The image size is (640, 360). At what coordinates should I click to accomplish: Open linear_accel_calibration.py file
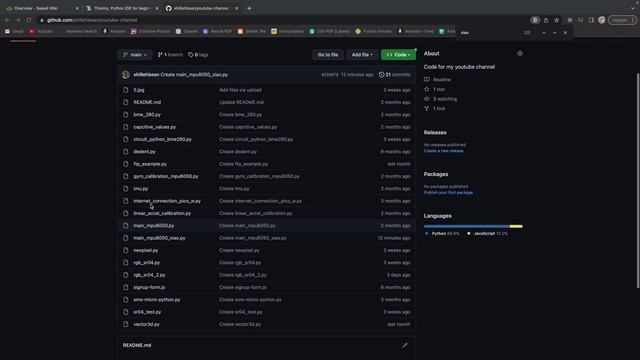[162, 213]
